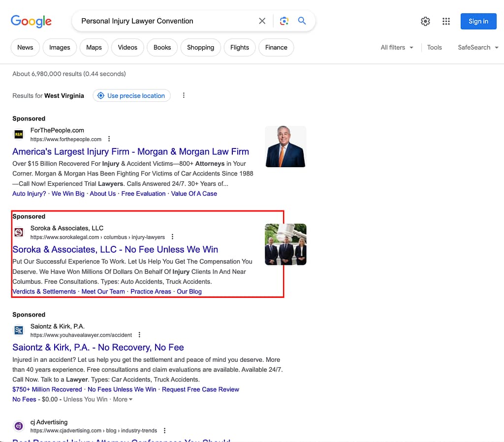Open Meet Our Team sitelink
Image resolution: width=504 pixels, height=442 pixels.
103,292
